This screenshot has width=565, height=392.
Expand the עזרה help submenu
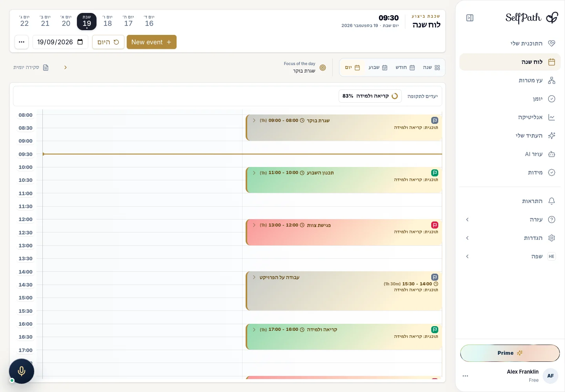pos(467,220)
